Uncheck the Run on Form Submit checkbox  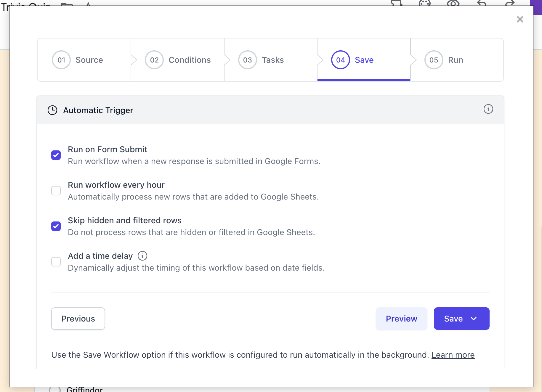56,155
